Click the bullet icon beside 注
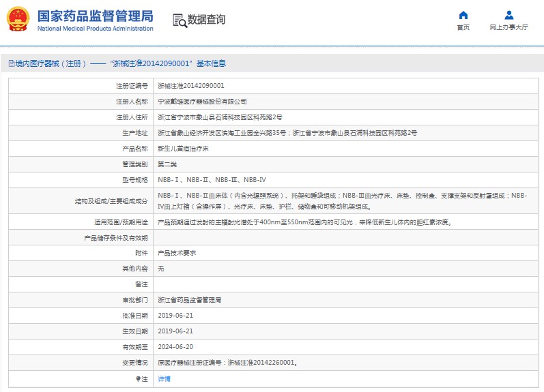This screenshot has height=392, width=544. [x=138, y=379]
